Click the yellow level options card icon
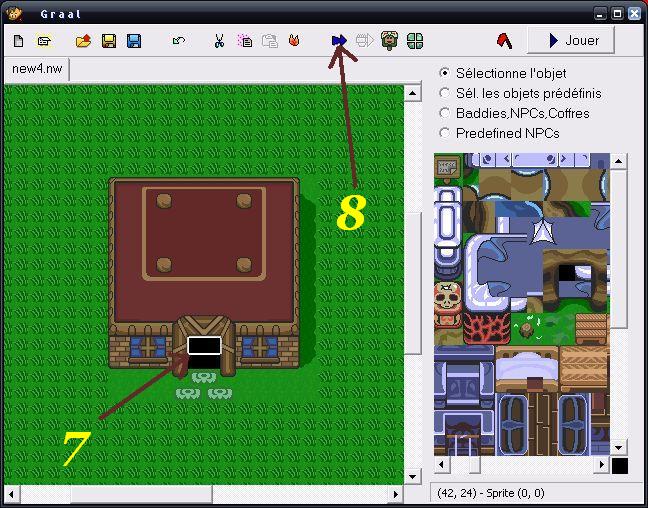 click(43, 41)
